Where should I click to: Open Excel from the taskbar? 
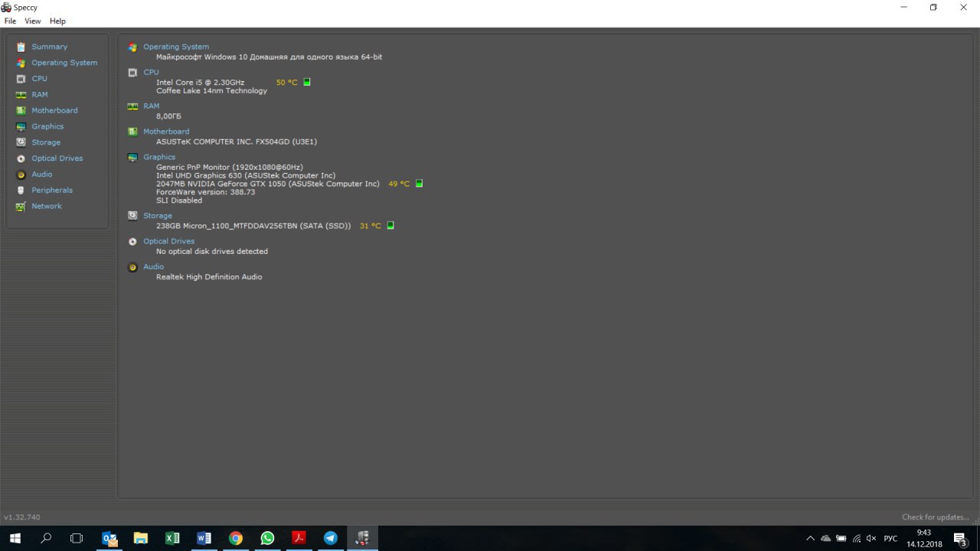(x=172, y=538)
